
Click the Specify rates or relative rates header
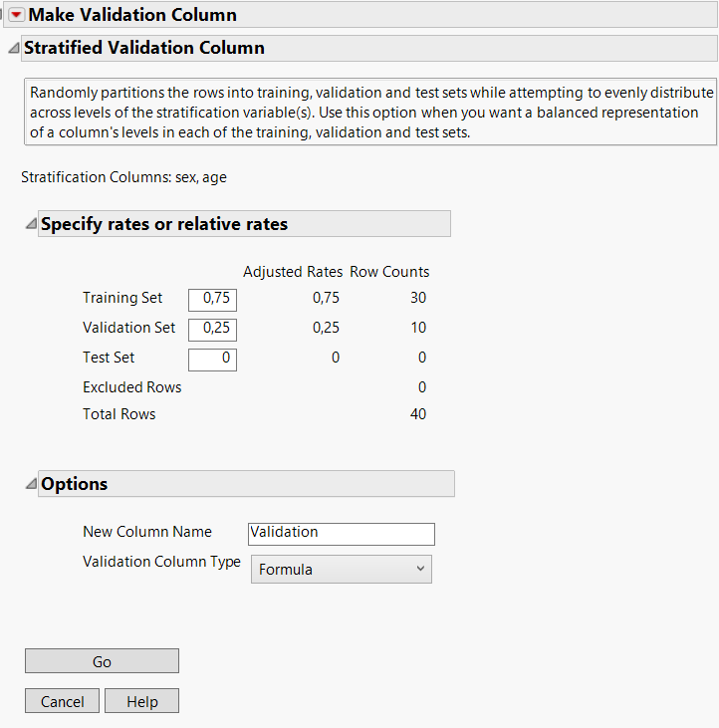click(x=164, y=224)
